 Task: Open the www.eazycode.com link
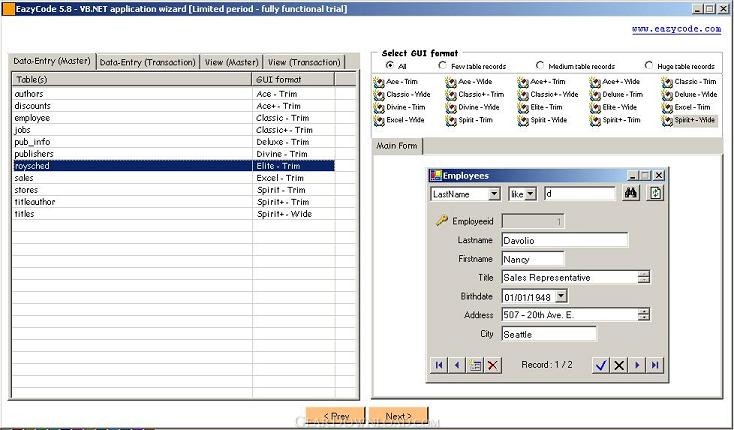pos(676,29)
